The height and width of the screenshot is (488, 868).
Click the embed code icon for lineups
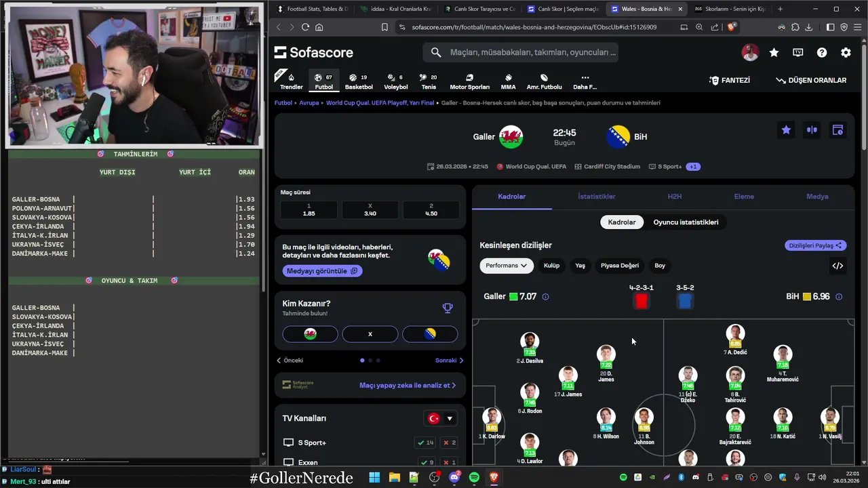coord(837,266)
